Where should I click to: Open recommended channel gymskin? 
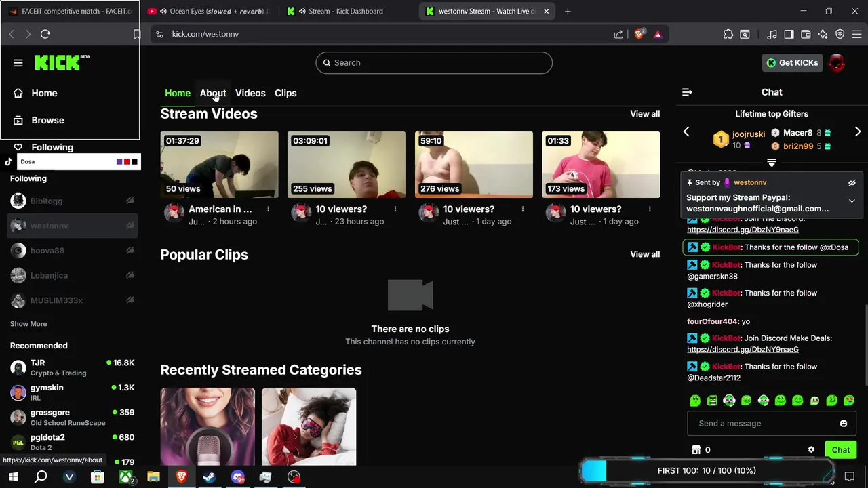tap(72, 393)
